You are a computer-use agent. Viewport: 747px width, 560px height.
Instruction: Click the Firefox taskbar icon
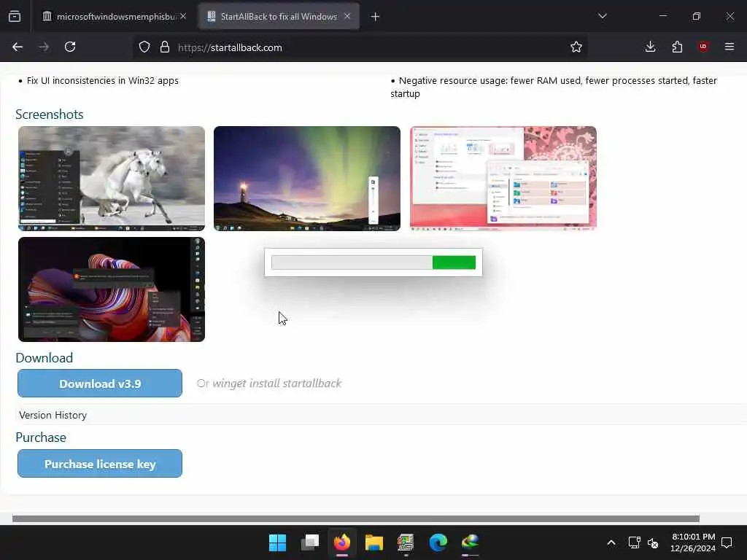pyautogui.click(x=341, y=542)
